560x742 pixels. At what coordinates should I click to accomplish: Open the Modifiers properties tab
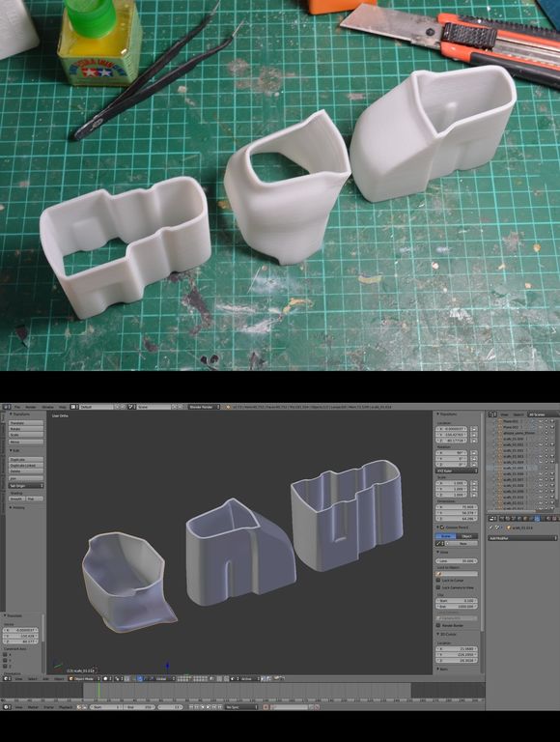(x=537, y=519)
